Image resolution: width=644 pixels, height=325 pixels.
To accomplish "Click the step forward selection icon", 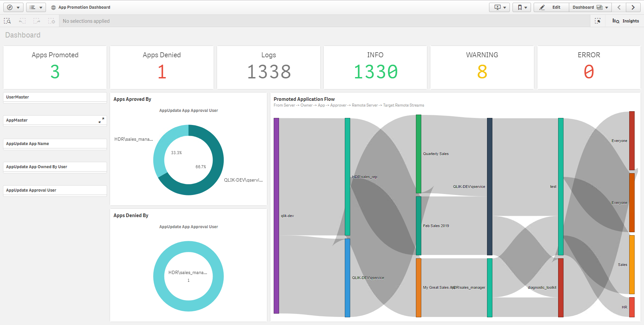I will tap(37, 21).
